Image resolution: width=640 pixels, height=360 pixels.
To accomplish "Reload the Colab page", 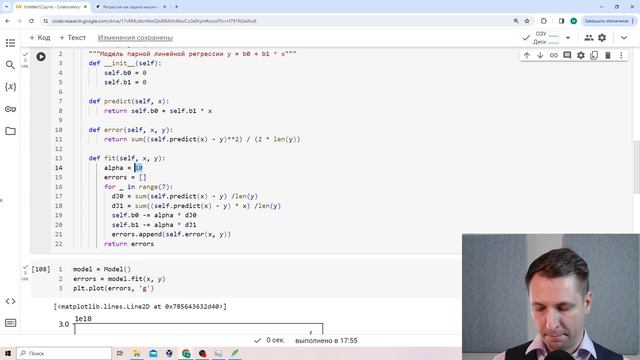I will click(x=31, y=21).
